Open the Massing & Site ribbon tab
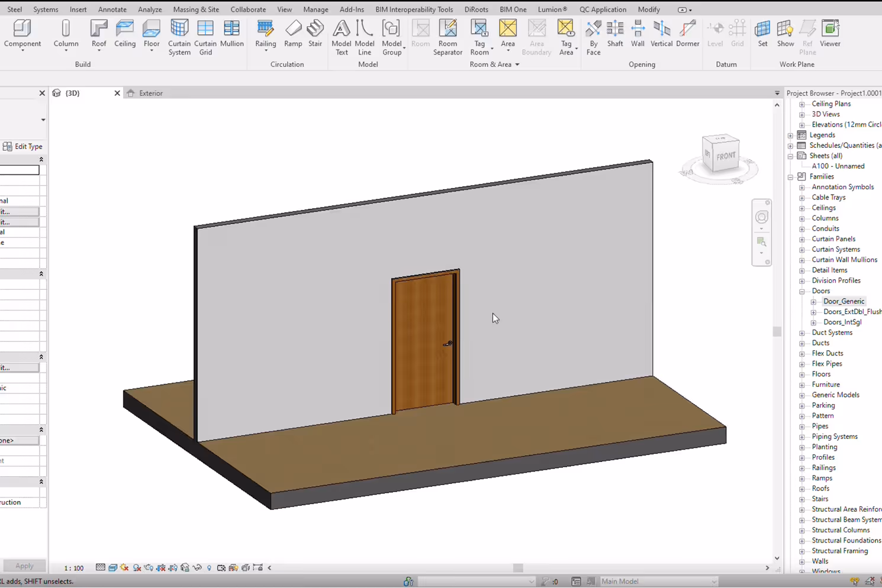The image size is (882, 588). pos(196,9)
